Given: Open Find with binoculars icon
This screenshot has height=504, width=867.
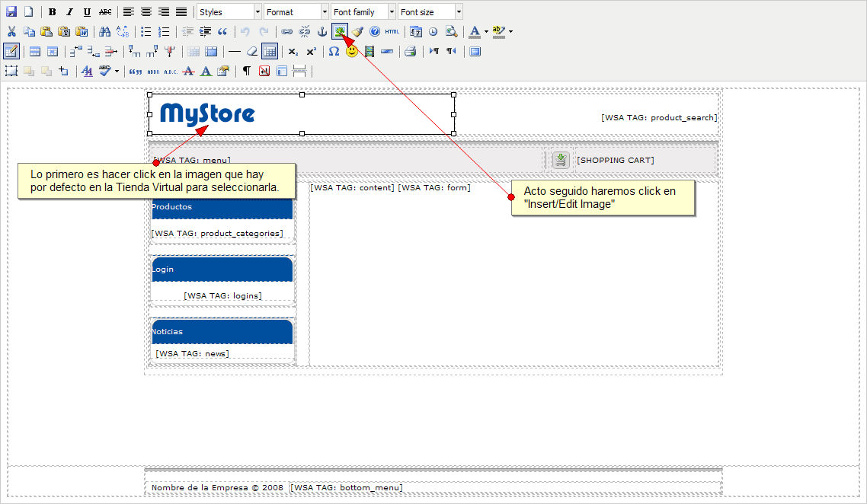Looking at the screenshot, I should [104, 31].
